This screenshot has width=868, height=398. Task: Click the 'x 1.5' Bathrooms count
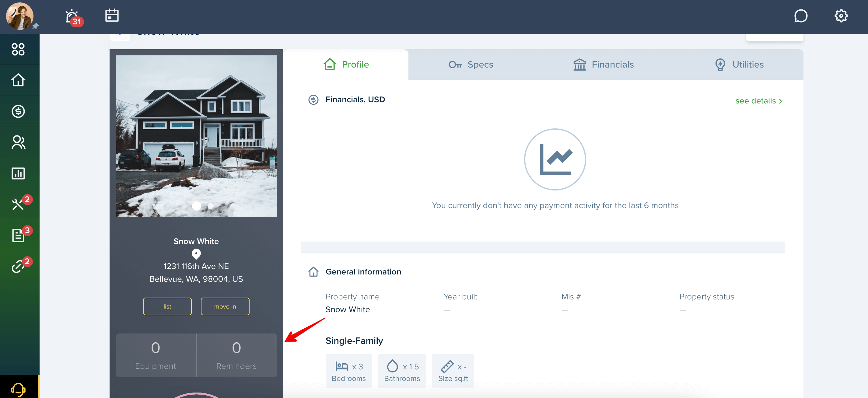tap(411, 366)
